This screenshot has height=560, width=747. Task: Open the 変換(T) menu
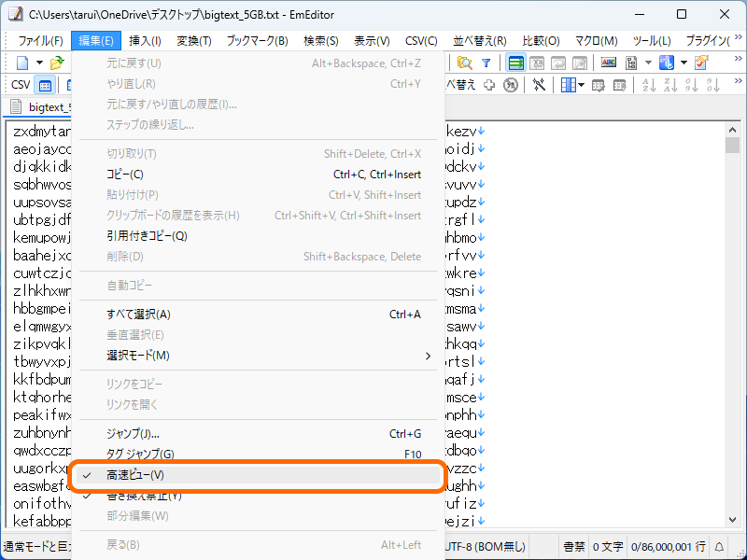194,40
